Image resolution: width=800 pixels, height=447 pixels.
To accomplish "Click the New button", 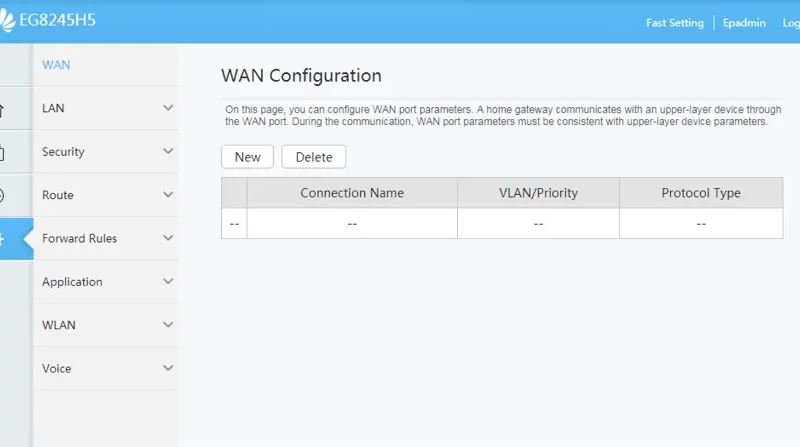I will point(247,157).
